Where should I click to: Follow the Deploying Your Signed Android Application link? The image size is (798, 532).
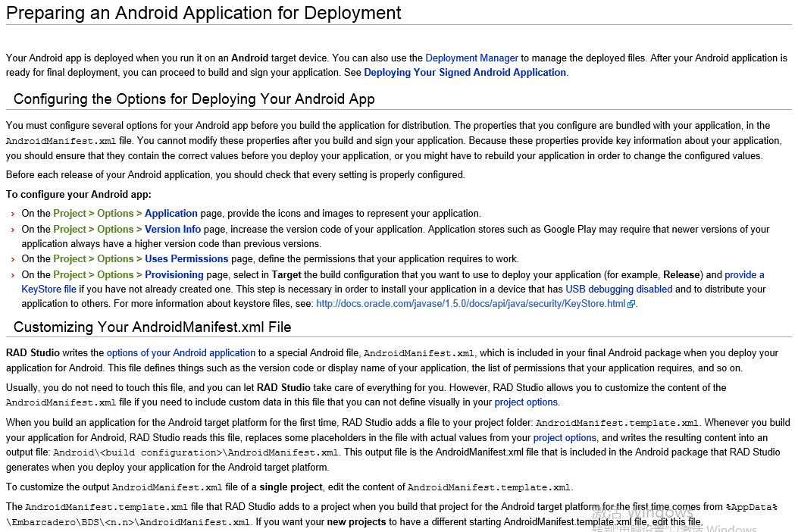pos(465,72)
